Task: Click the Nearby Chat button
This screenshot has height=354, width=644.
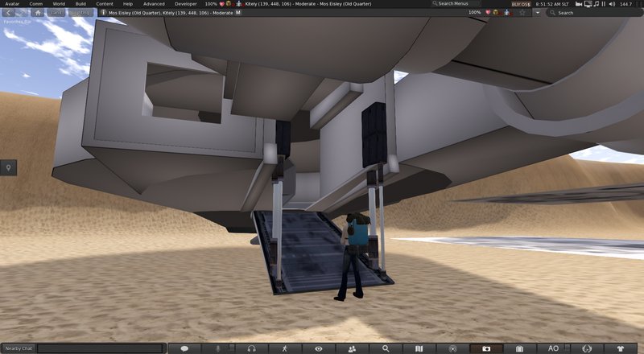Action: tap(19, 348)
